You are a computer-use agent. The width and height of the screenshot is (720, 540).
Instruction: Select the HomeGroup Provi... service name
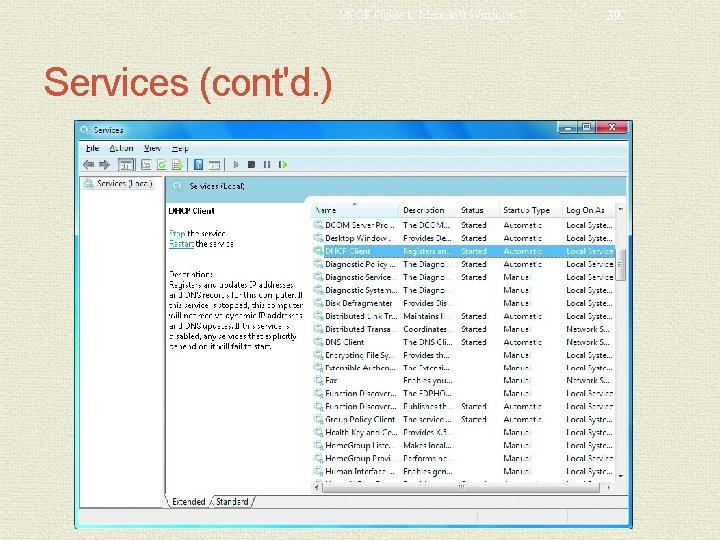tap(359, 458)
